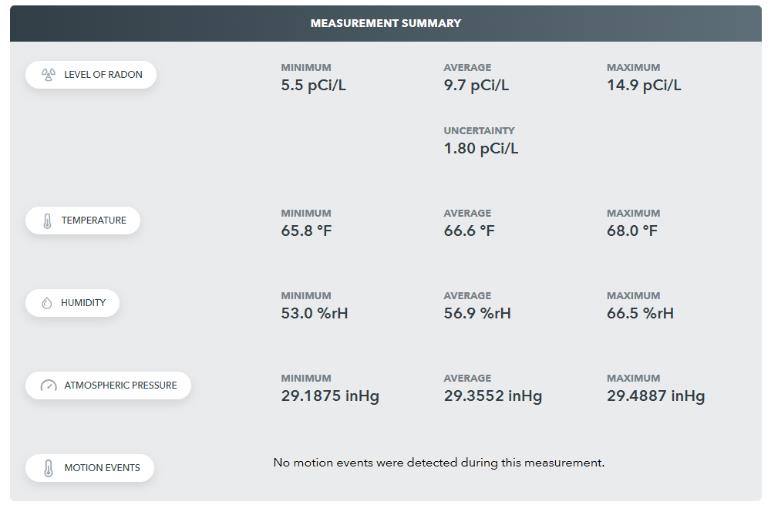The width and height of the screenshot is (771, 507).
Task: Click the average radon value 9.7 pCi/L
Action: (x=476, y=85)
